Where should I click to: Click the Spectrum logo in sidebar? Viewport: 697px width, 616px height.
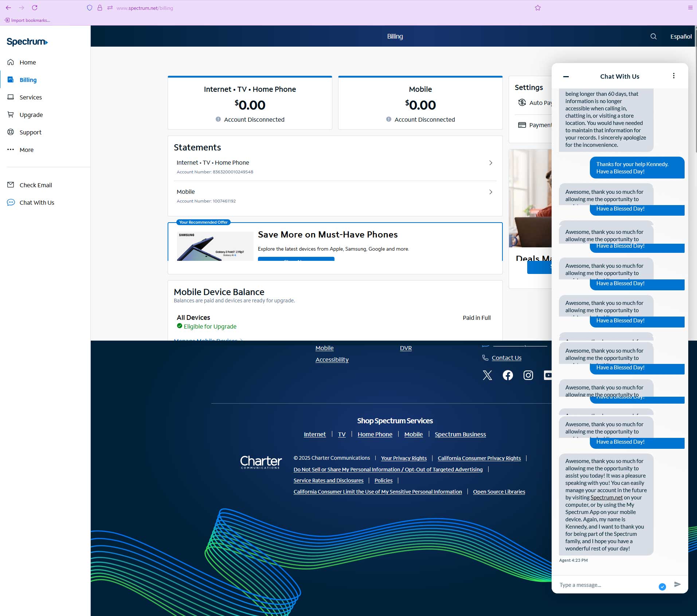(27, 42)
